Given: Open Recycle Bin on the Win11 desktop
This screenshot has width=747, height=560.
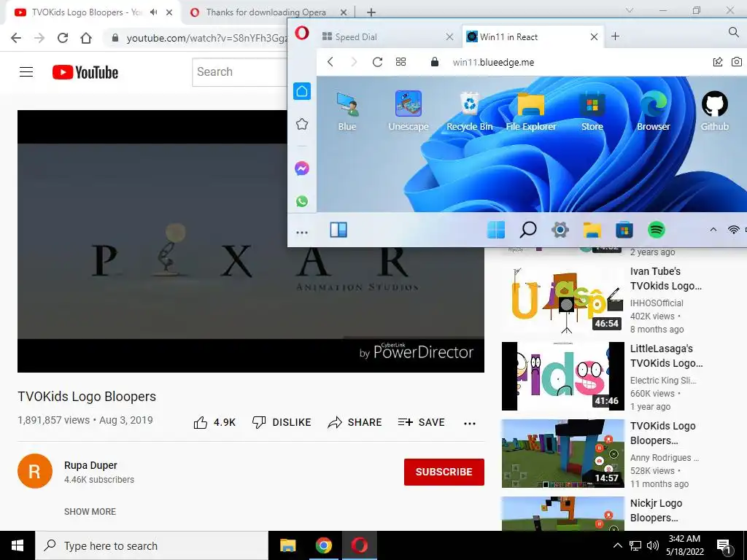Looking at the screenshot, I should 470,112.
